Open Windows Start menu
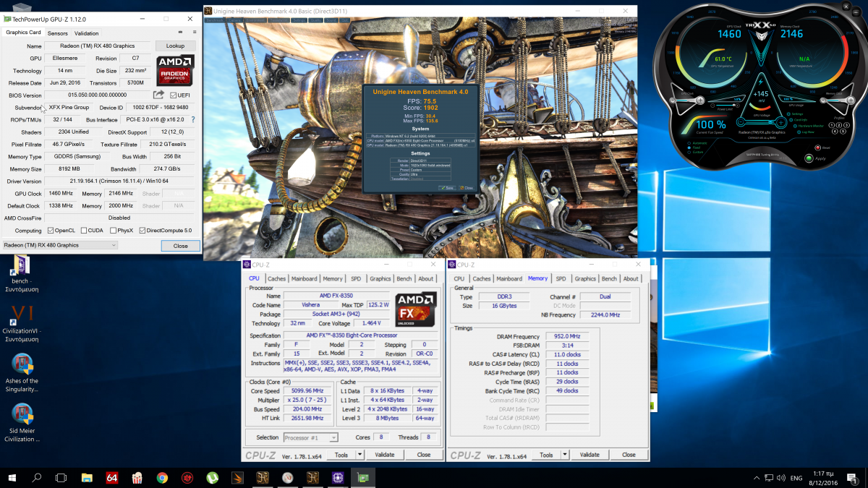The image size is (868, 488). click(x=12, y=478)
